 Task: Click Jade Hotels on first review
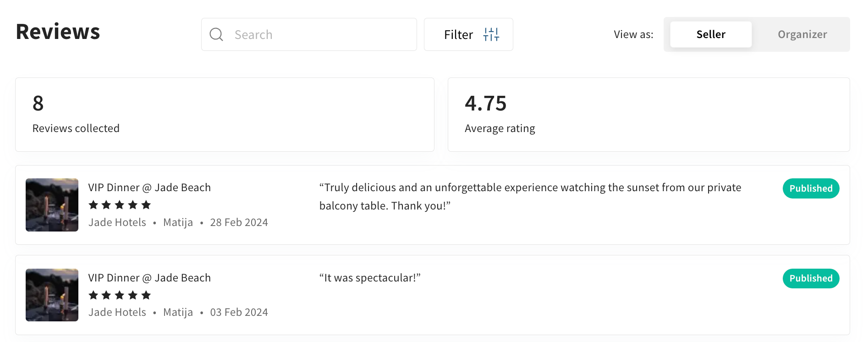[x=117, y=222]
